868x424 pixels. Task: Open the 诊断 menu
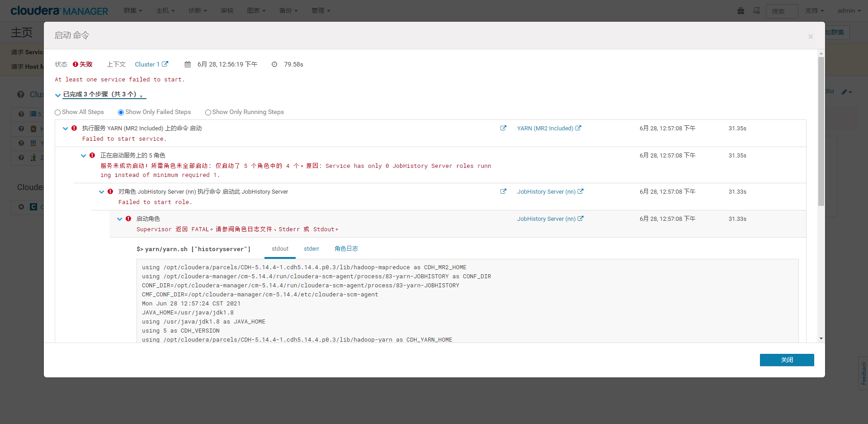198,10
